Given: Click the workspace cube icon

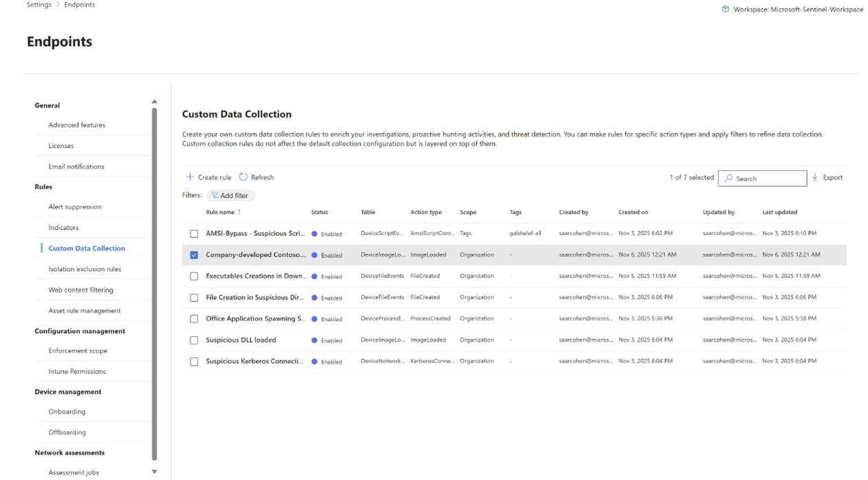Looking at the screenshot, I should (725, 10).
